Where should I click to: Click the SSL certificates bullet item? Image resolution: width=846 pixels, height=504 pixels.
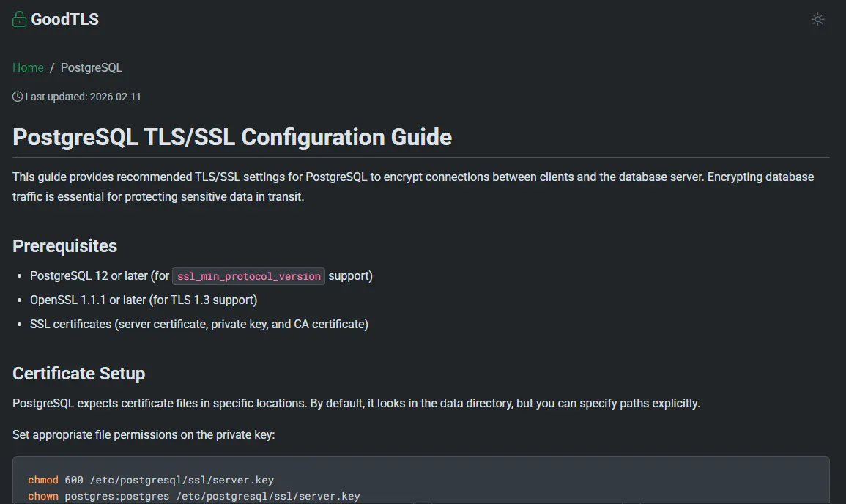click(x=199, y=325)
